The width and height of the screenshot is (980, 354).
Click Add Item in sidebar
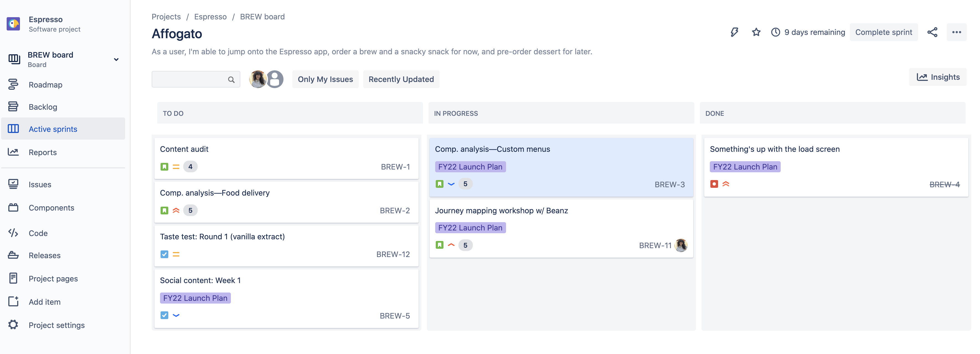point(44,301)
